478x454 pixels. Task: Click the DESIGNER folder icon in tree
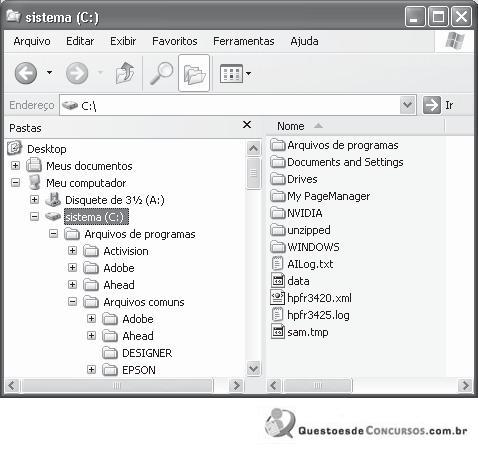pyautogui.click(x=110, y=353)
